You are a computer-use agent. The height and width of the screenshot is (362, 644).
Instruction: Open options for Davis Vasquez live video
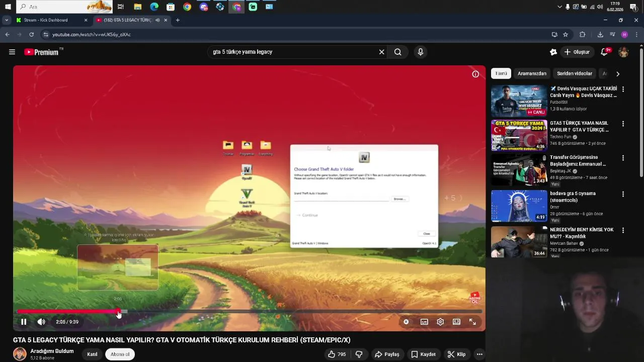click(x=623, y=89)
